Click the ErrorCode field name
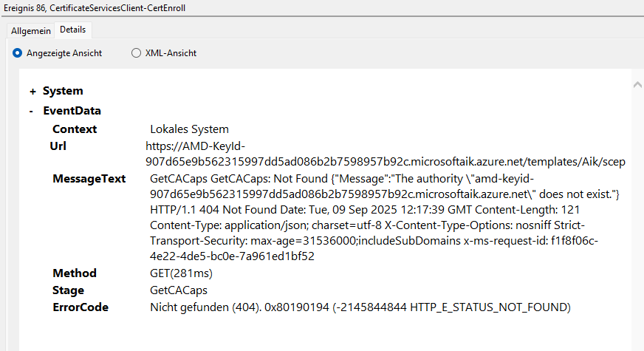Viewport: 644px width, 351px height. (x=80, y=307)
